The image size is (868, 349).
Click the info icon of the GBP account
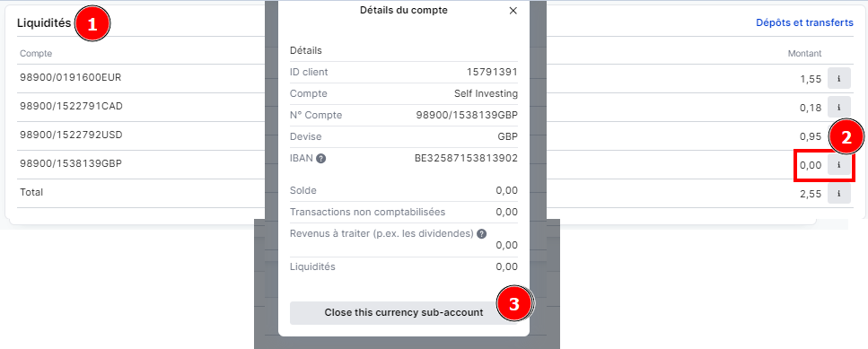tap(838, 165)
